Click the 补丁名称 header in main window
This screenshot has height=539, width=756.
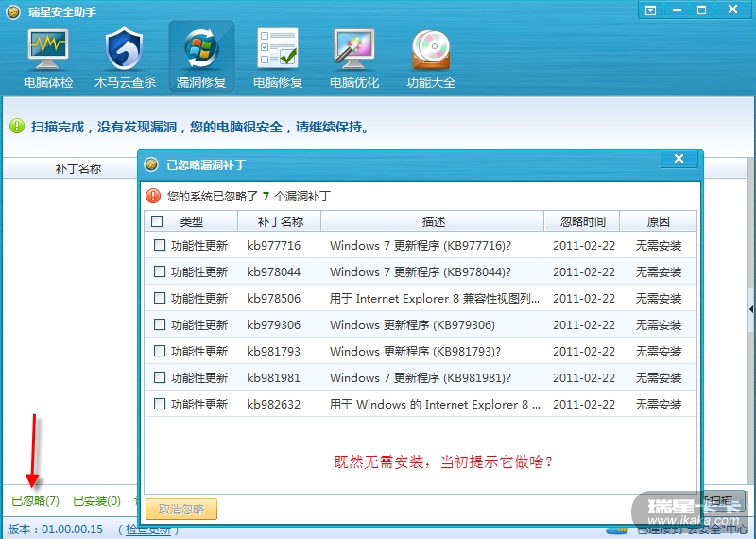[x=77, y=168]
